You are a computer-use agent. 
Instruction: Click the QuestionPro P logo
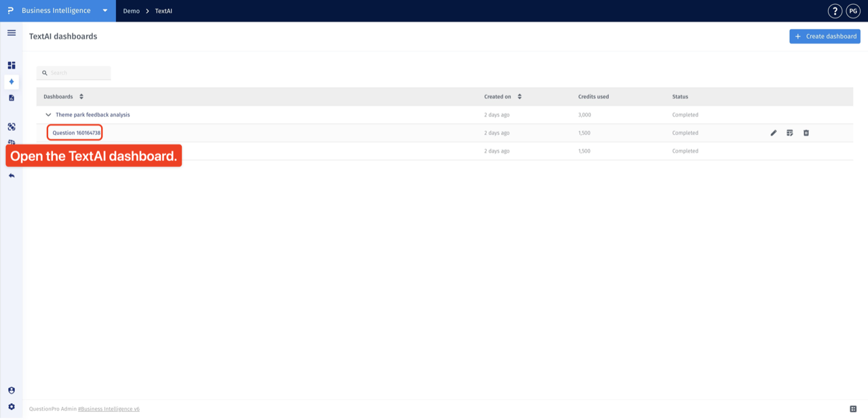(10, 11)
